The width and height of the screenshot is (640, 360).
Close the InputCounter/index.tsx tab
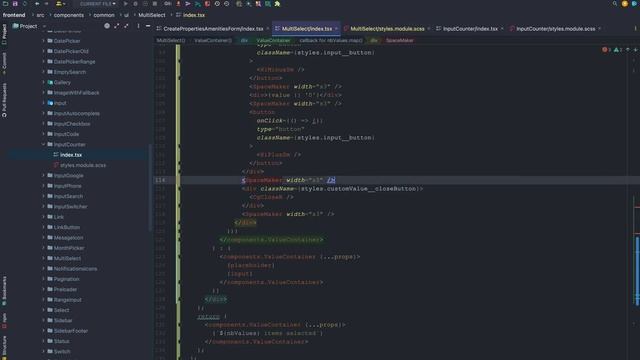(502, 29)
